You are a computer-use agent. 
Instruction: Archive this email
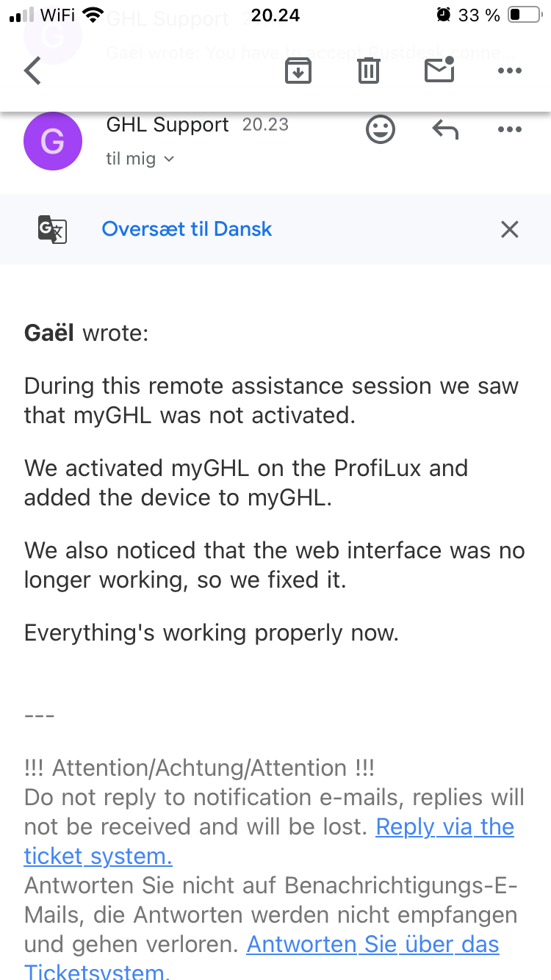[298, 71]
